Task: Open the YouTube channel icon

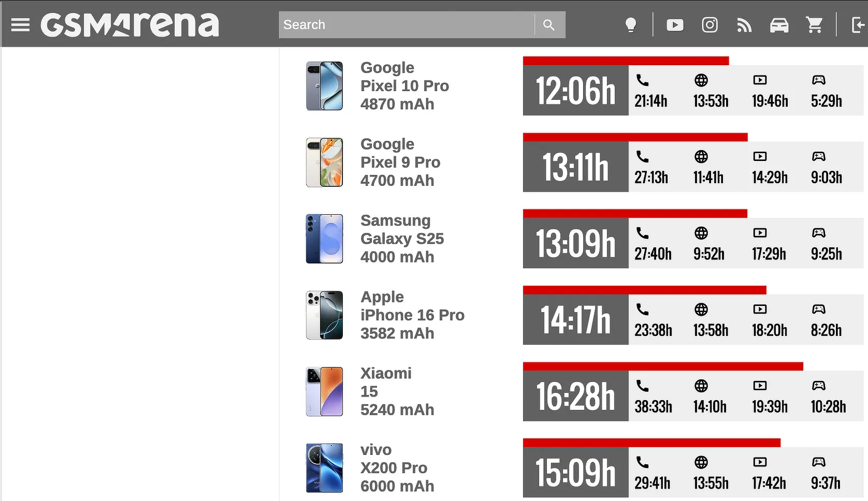Action: coord(675,25)
